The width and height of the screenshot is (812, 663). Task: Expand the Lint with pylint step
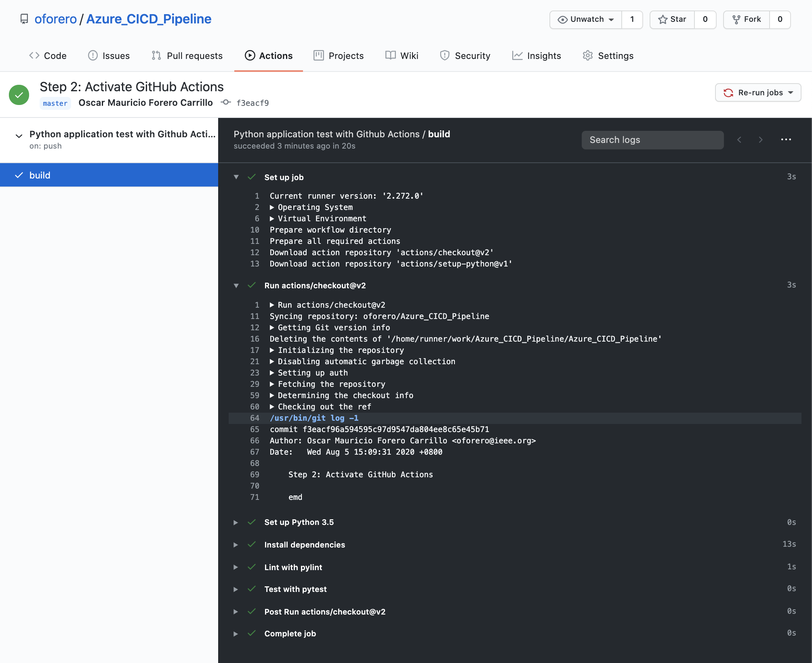tap(236, 566)
